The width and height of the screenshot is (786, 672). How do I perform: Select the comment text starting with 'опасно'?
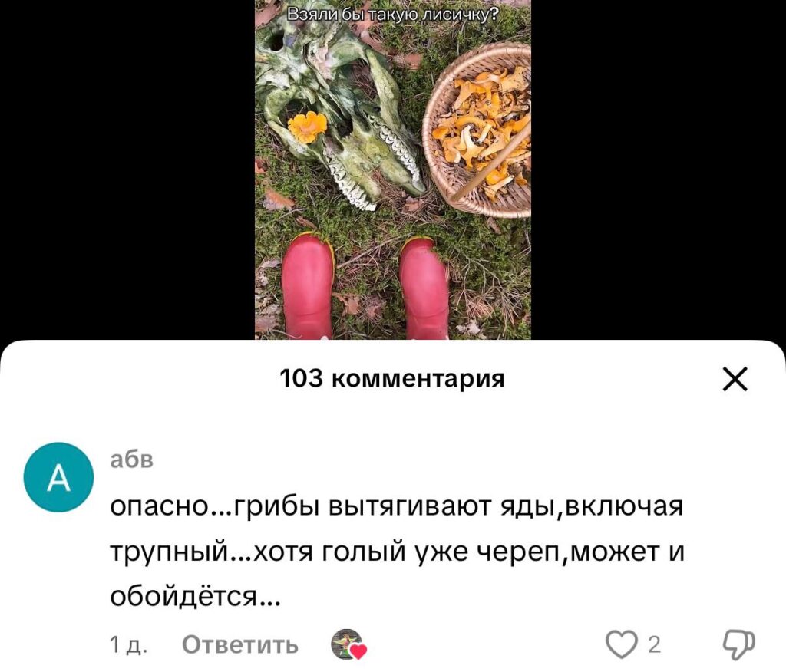397,551
